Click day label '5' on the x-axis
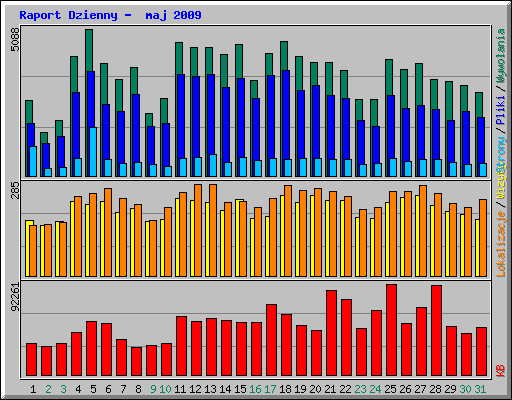Image resolution: width=512 pixels, height=400 pixels. click(x=93, y=389)
